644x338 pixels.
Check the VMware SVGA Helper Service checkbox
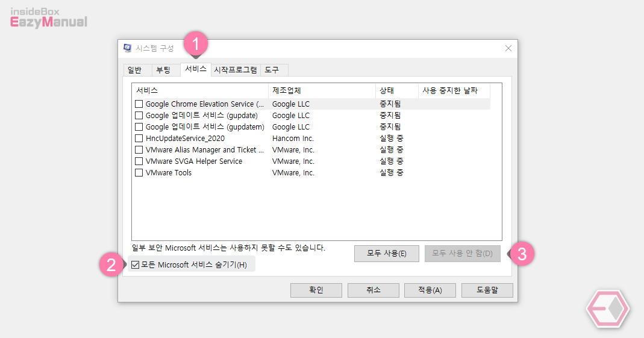[139, 161]
